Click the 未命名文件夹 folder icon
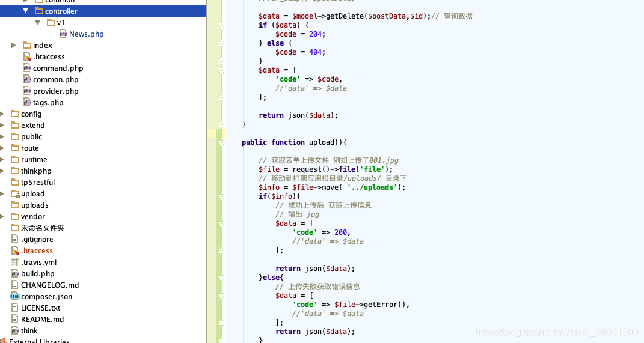This screenshot has width=644, height=343. click(15, 228)
